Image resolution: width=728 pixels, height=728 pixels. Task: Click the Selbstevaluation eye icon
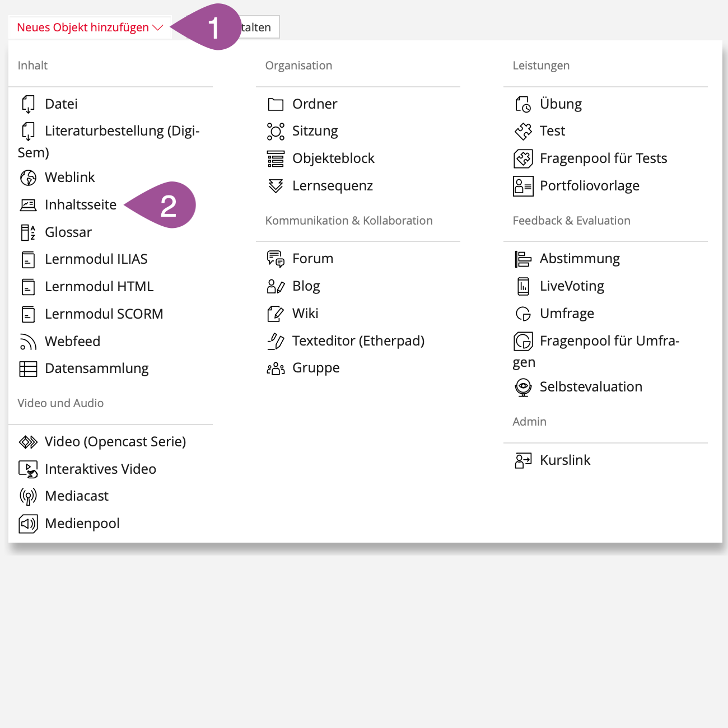click(523, 387)
